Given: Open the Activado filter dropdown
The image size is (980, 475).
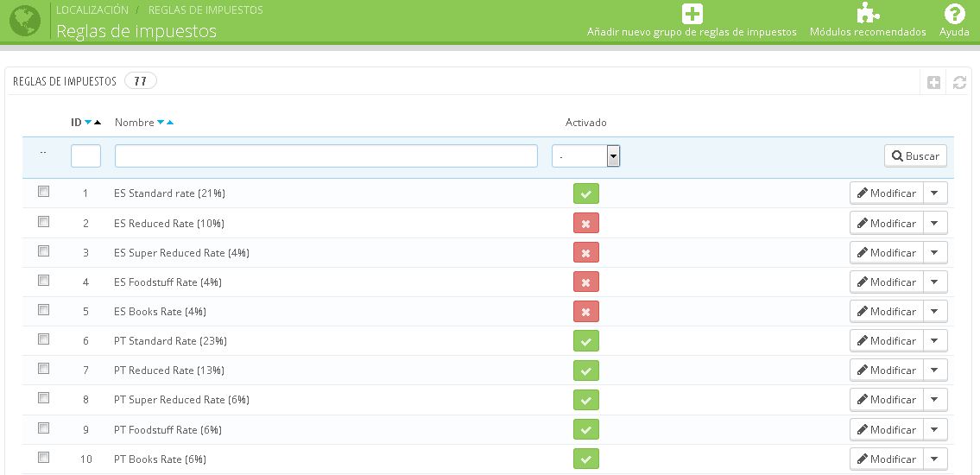Looking at the screenshot, I should click(x=585, y=156).
